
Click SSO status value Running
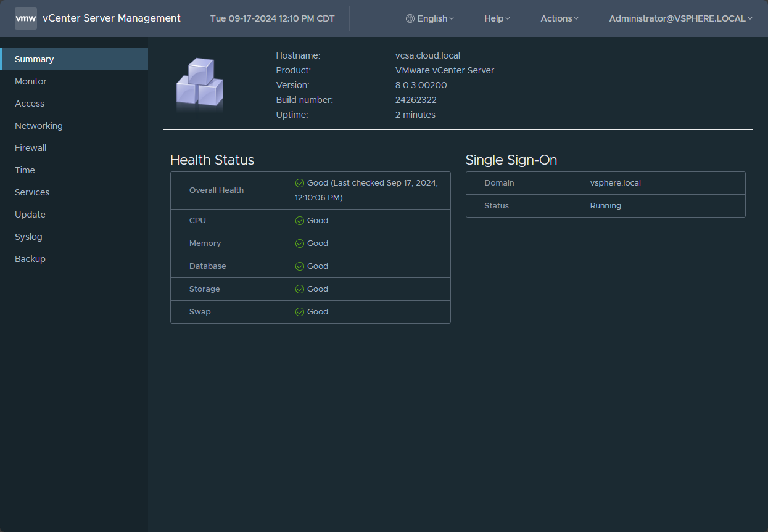pyautogui.click(x=606, y=206)
